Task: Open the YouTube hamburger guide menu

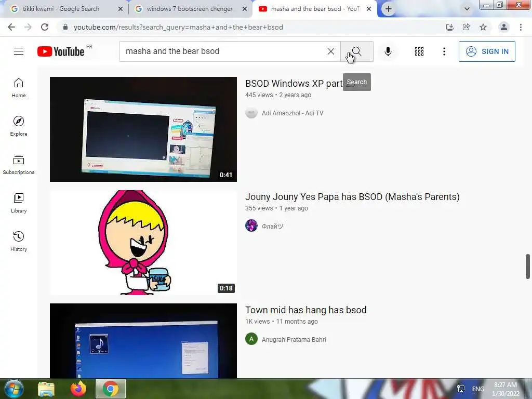Action: click(19, 51)
